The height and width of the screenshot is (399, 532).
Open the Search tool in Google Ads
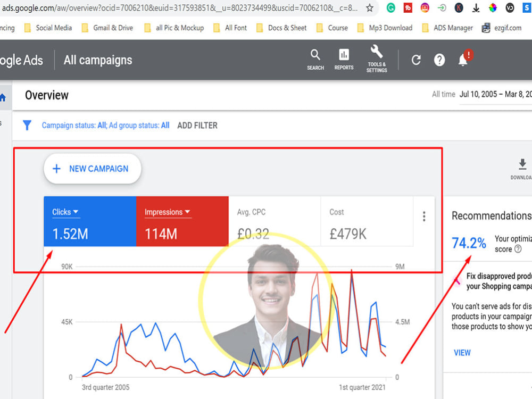click(x=315, y=60)
